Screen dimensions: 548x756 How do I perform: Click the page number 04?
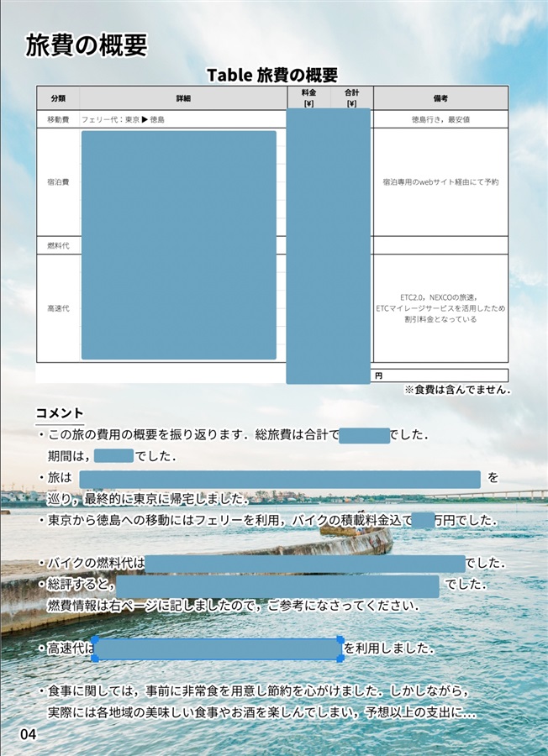[28, 734]
